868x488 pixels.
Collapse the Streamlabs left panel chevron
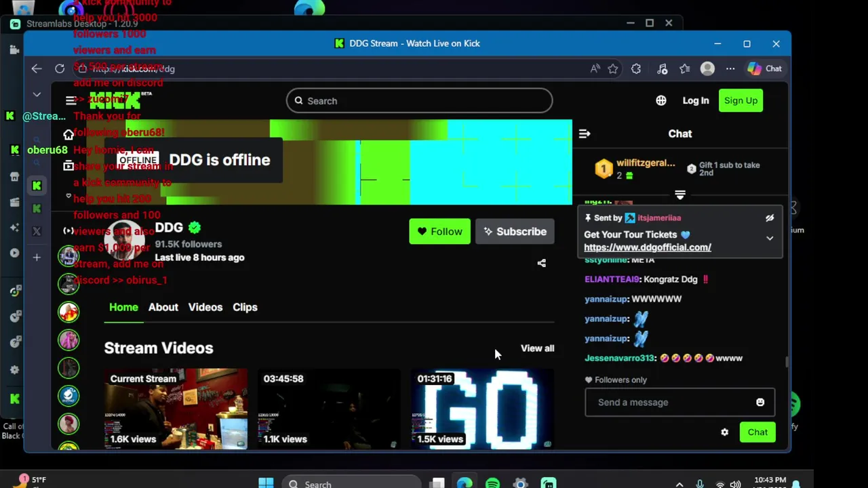(x=37, y=94)
